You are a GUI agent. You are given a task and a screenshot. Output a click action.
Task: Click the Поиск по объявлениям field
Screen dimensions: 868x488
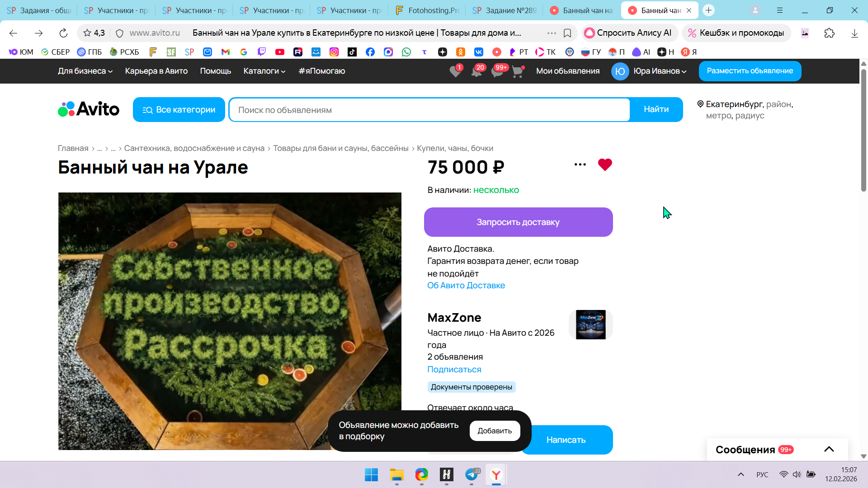point(429,110)
